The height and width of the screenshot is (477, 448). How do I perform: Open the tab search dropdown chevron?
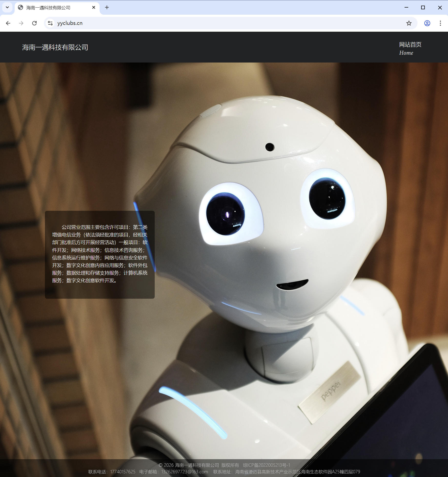click(7, 7)
